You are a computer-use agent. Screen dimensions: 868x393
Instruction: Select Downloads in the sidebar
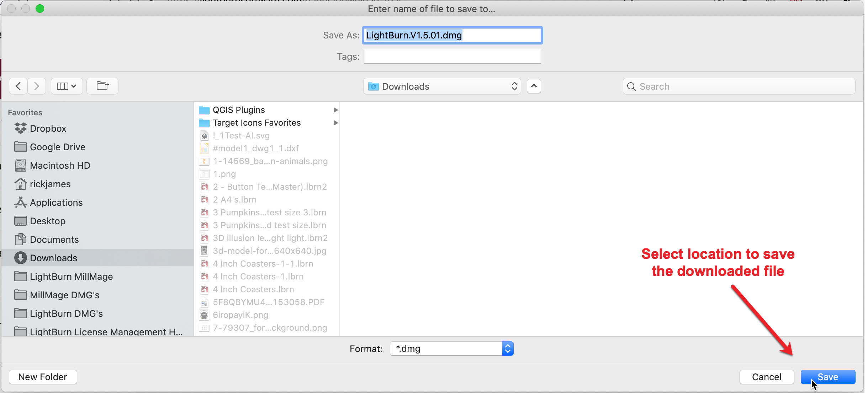pyautogui.click(x=98, y=258)
